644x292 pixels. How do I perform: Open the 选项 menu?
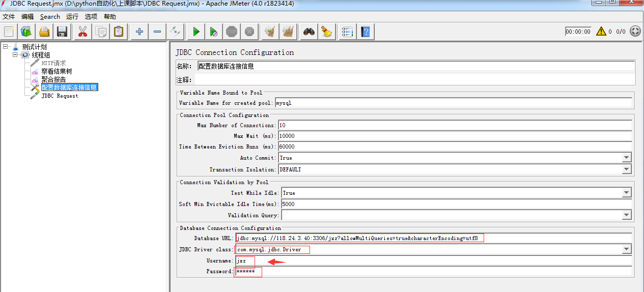91,17
